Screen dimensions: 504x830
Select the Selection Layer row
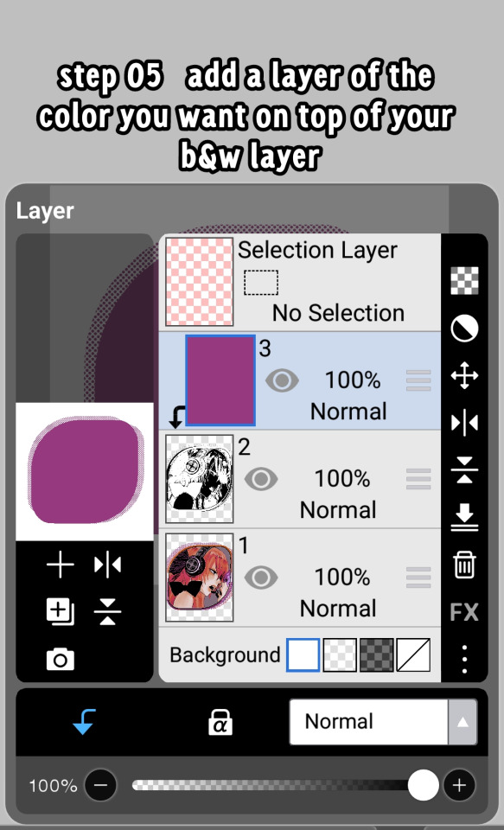tap(300, 282)
